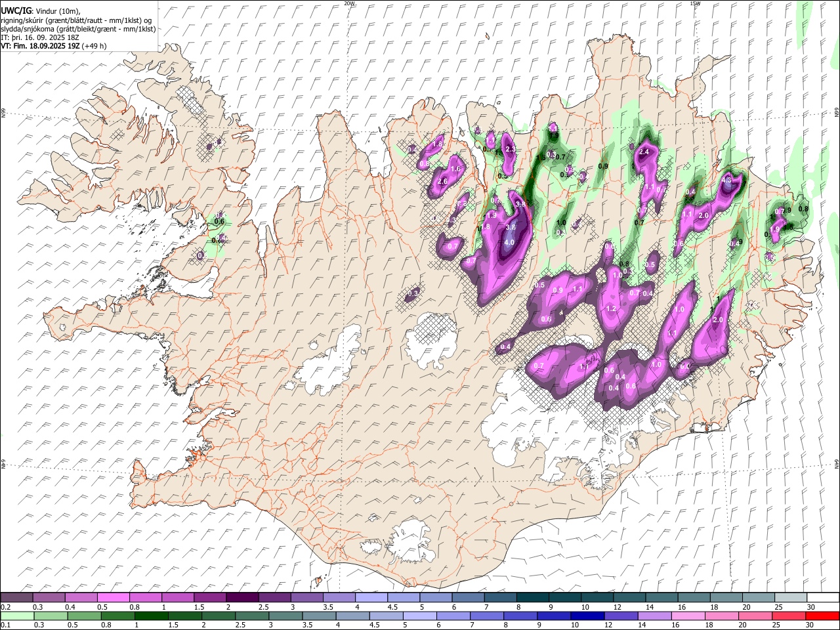Viewport: 840px width, 630px height.
Task: Click the 1.6 precipitation value on the map
Action: (455, 169)
